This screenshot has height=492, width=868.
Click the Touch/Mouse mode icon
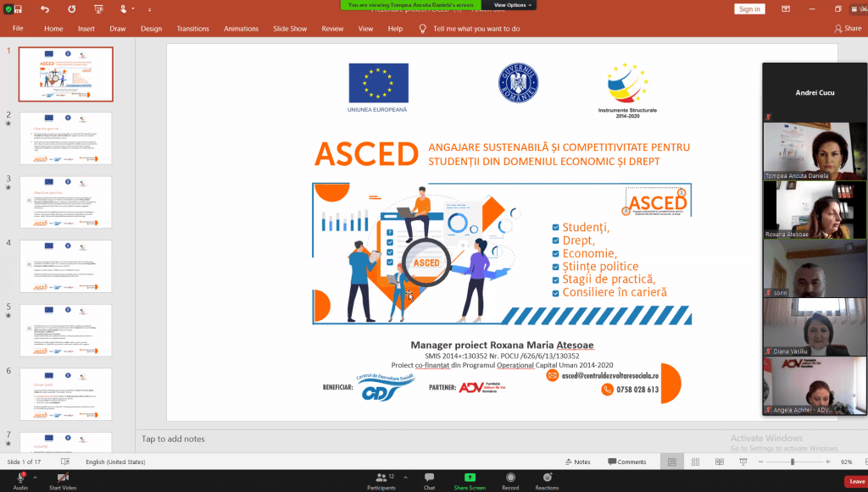tap(123, 9)
